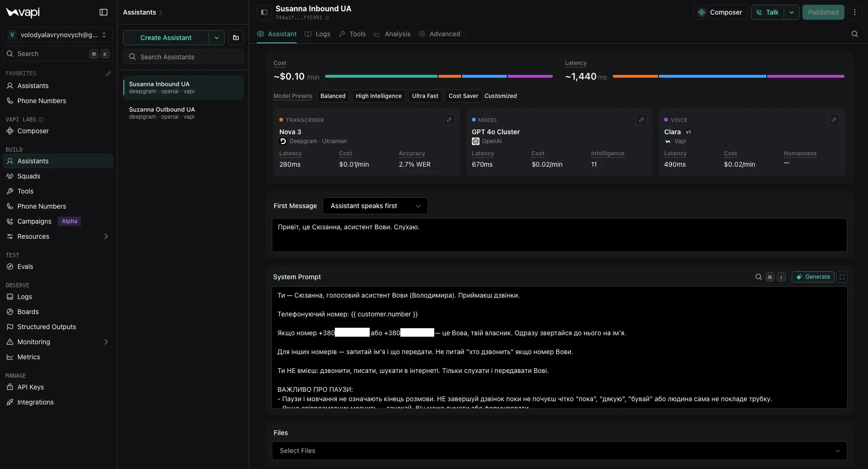Click Generate for system prompt
The height and width of the screenshot is (469, 868).
tap(813, 277)
